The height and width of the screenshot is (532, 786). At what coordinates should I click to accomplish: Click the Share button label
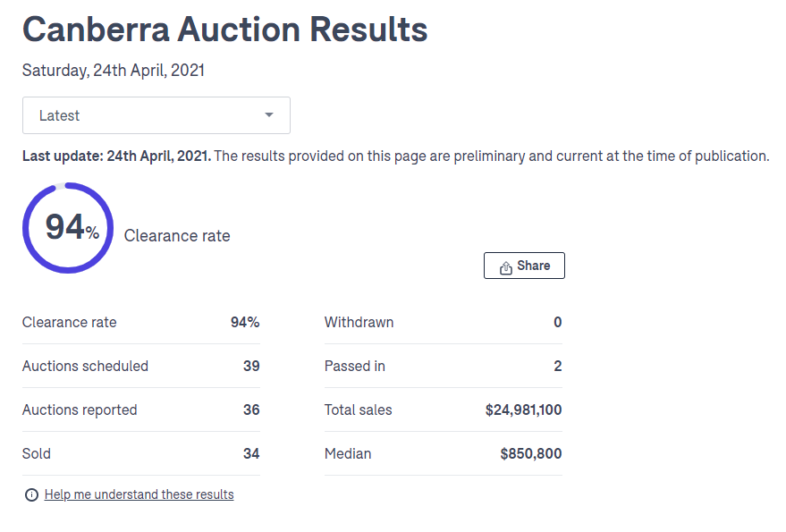(533, 266)
